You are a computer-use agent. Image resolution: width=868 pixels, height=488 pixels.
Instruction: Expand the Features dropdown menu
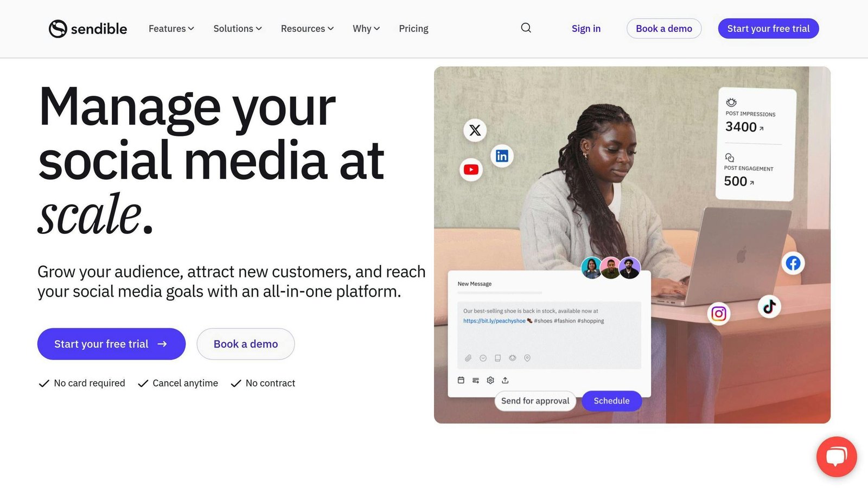pos(171,29)
